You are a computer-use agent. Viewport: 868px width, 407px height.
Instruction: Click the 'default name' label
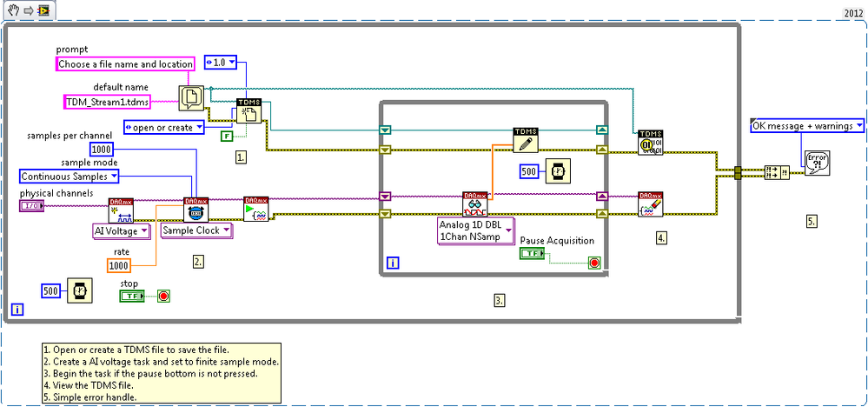121,87
